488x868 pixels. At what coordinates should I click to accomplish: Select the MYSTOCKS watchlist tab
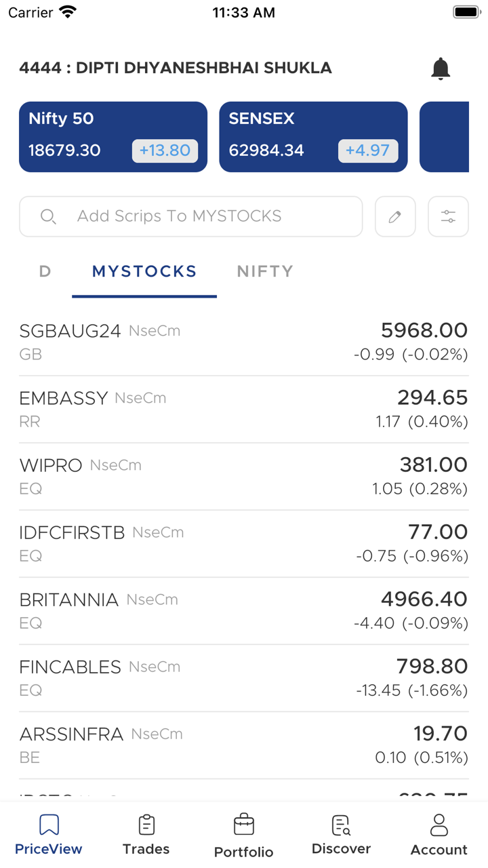point(144,272)
